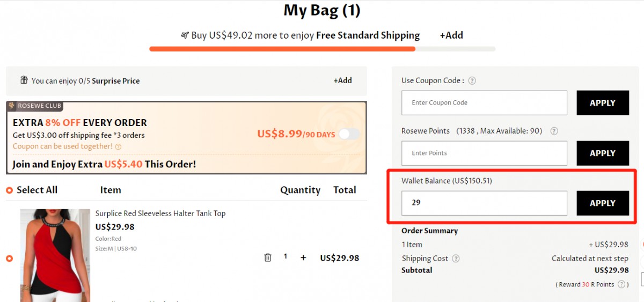
Task: Click the help icon beside Use Coupon Code
Action: (472, 81)
